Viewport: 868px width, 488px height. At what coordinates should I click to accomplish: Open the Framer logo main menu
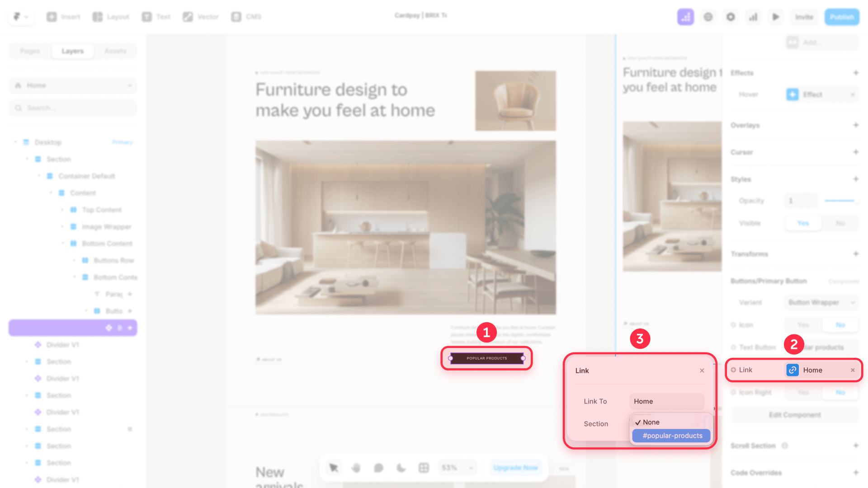point(20,17)
